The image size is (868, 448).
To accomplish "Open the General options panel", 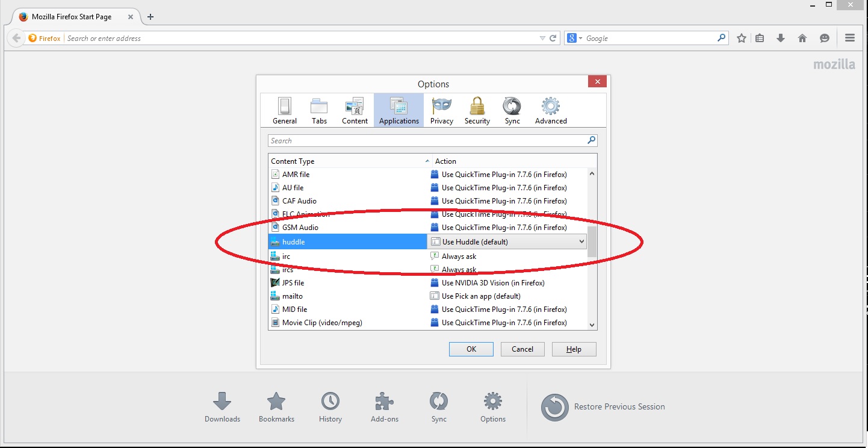I will pos(285,110).
